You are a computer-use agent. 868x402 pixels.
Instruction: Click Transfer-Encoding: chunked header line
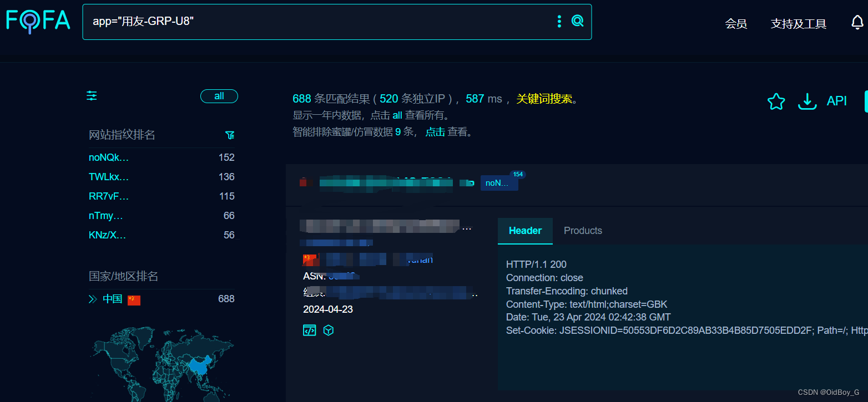tap(567, 291)
